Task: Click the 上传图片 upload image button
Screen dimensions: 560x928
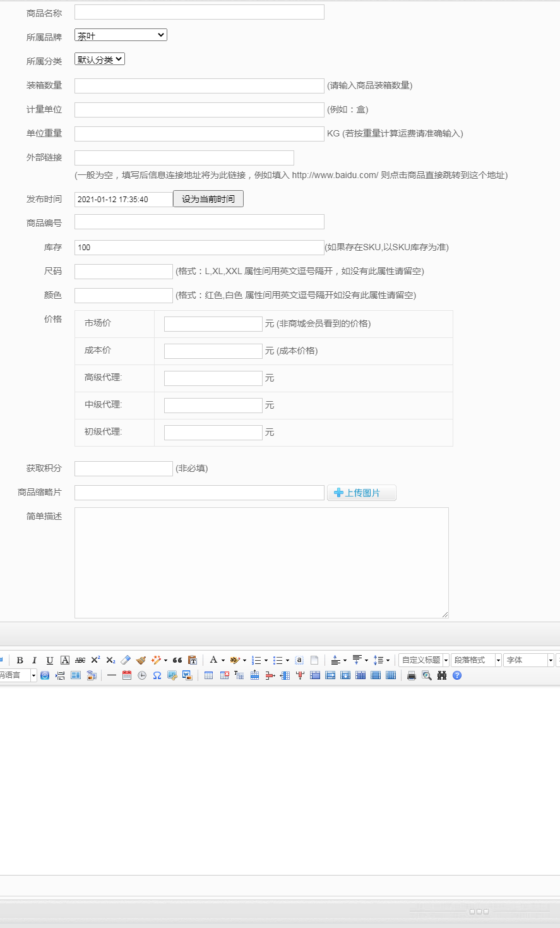Action: click(361, 493)
